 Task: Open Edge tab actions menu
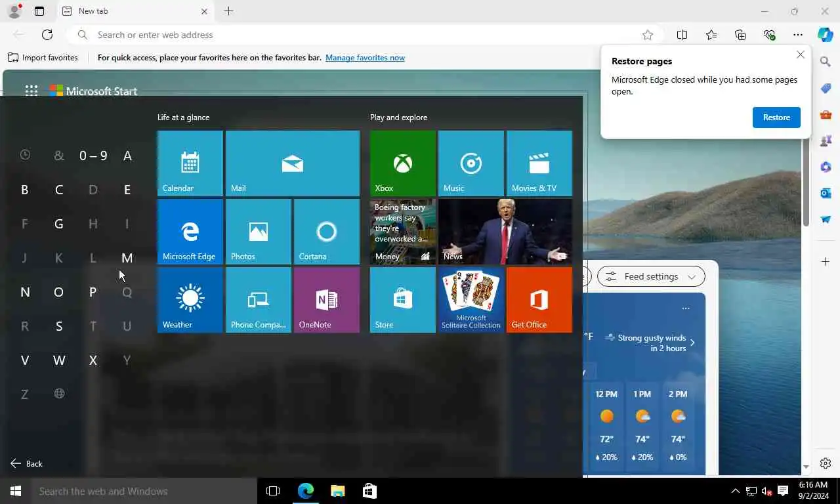tap(39, 11)
